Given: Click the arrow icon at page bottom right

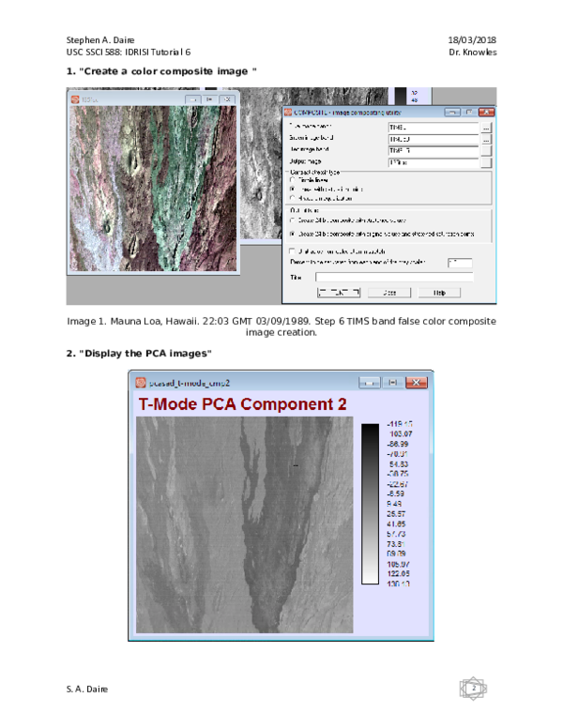Looking at the screenshot, I should pyautogui.click(x=473, y=689).
